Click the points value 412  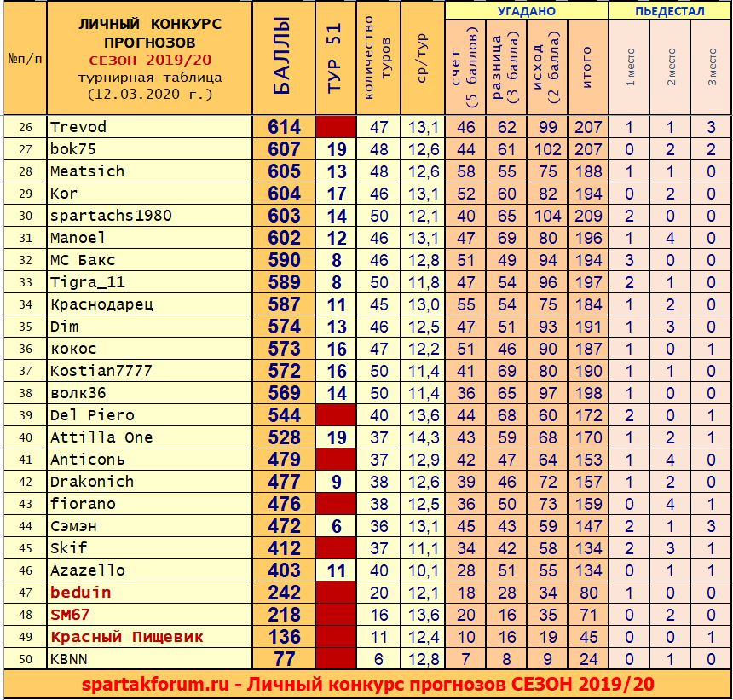[x=284, y=548]
